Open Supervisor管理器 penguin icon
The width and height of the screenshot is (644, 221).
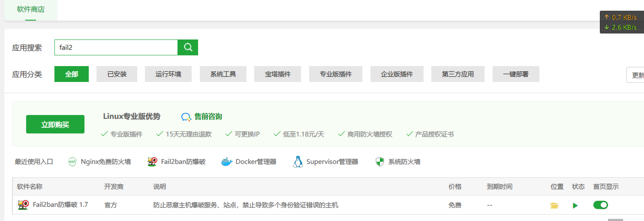(x=298, y=162)
